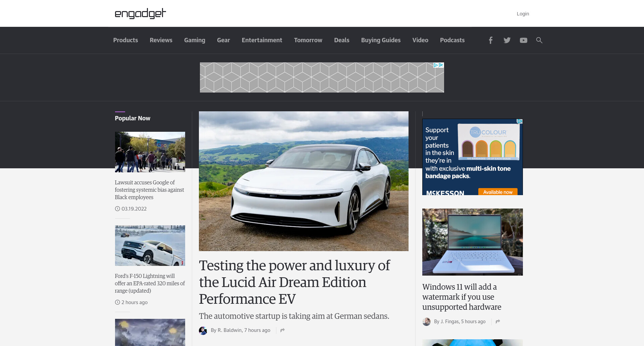Click the Google campus crowd thumbnail

tap(150, 152)
